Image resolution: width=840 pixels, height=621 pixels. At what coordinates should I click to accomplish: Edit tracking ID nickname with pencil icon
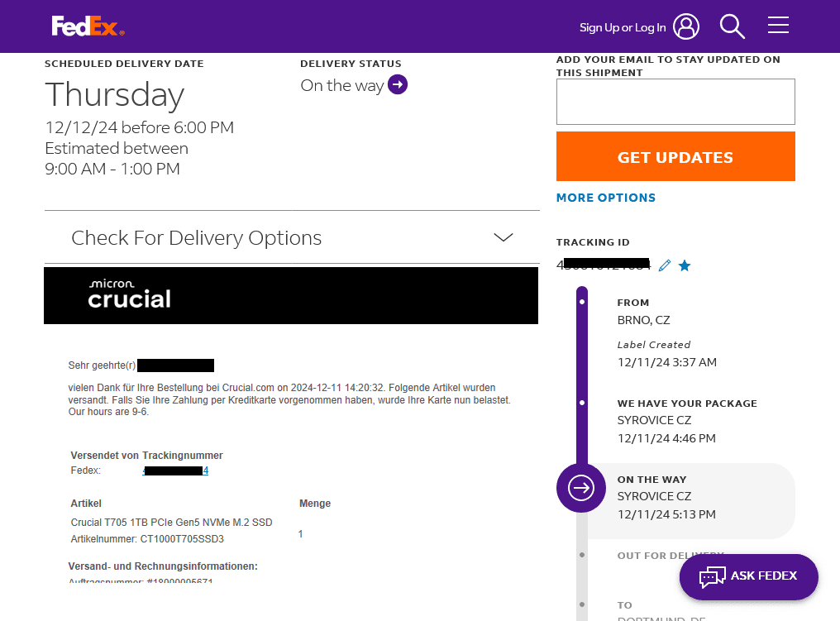pyautogui.click(x=665, y=265)
